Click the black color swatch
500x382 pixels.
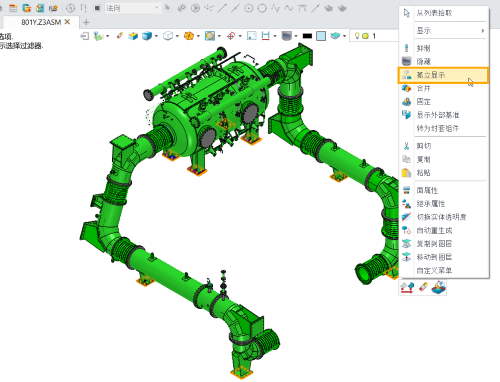pos(307,36)
